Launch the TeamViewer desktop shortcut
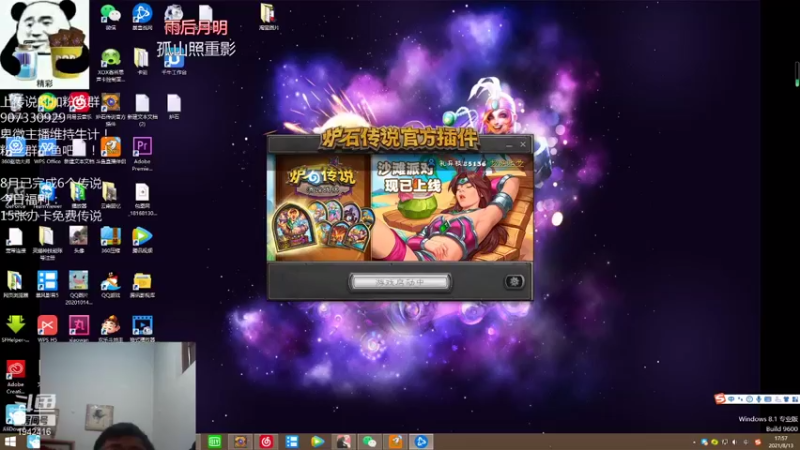This screenshot has height=450, width=800. [x=47, y=195]
